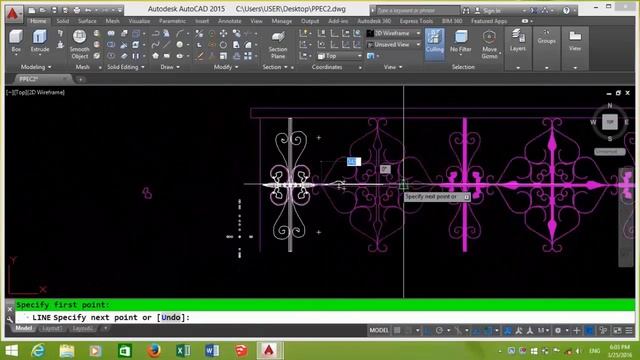Expand the Solid Editing panel dropdown
640x360 pixels.
tap(125, 67)
